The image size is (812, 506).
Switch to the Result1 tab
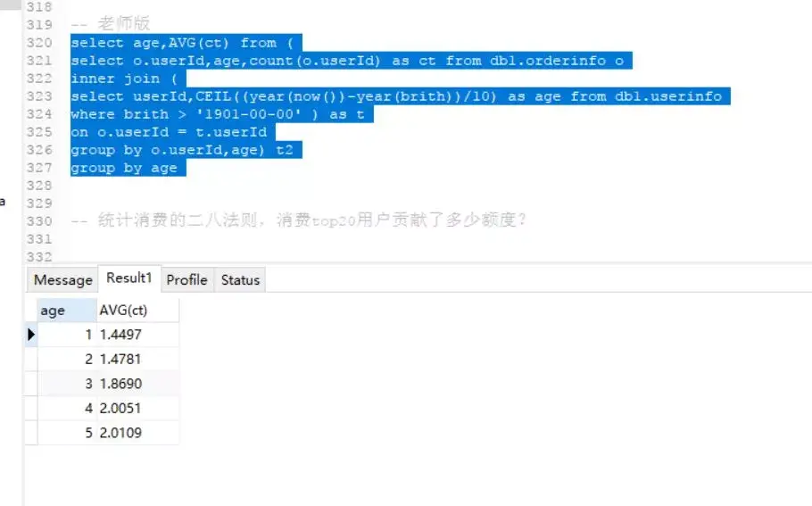[x=129, y=278]
